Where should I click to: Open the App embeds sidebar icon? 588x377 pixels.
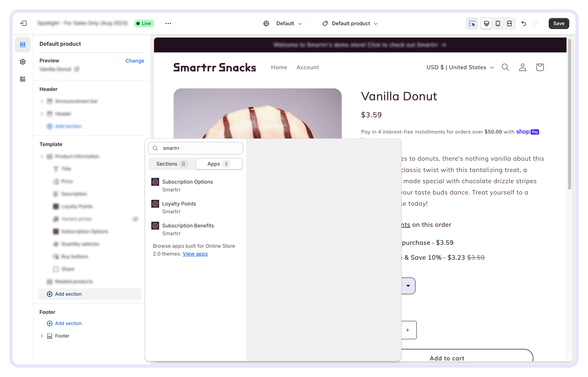23,79
